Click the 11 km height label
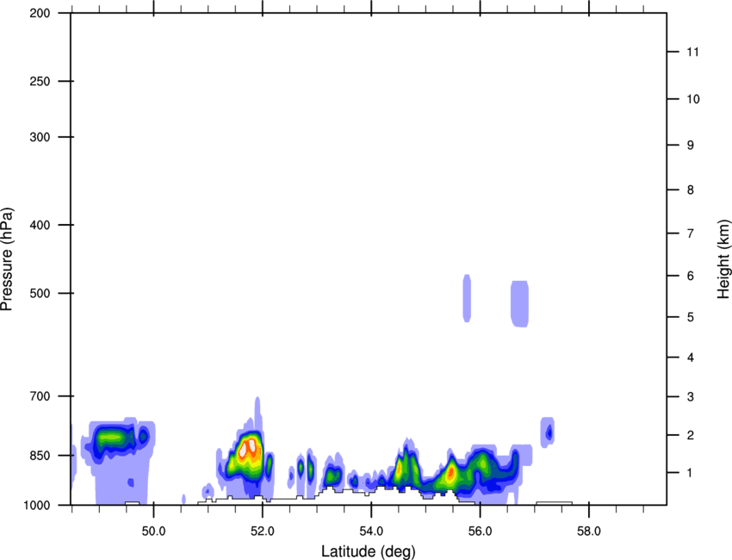The height and width of the screenshot is (560, 732). pos(692,52)
